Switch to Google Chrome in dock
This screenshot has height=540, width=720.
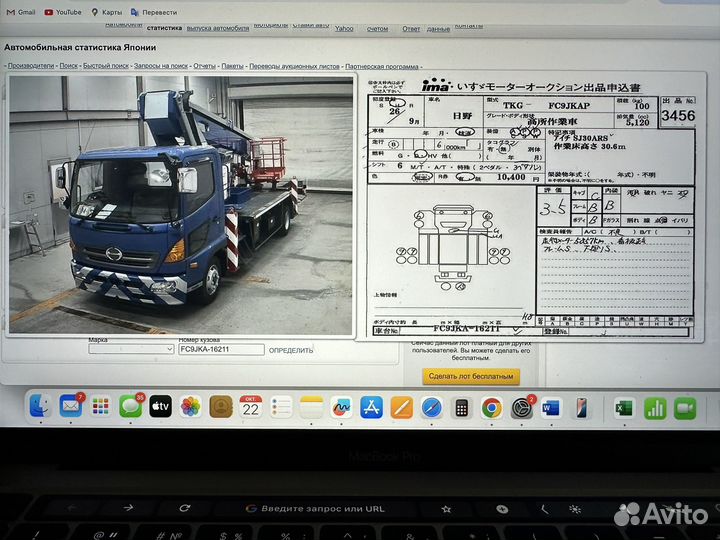tap(492, 408)
